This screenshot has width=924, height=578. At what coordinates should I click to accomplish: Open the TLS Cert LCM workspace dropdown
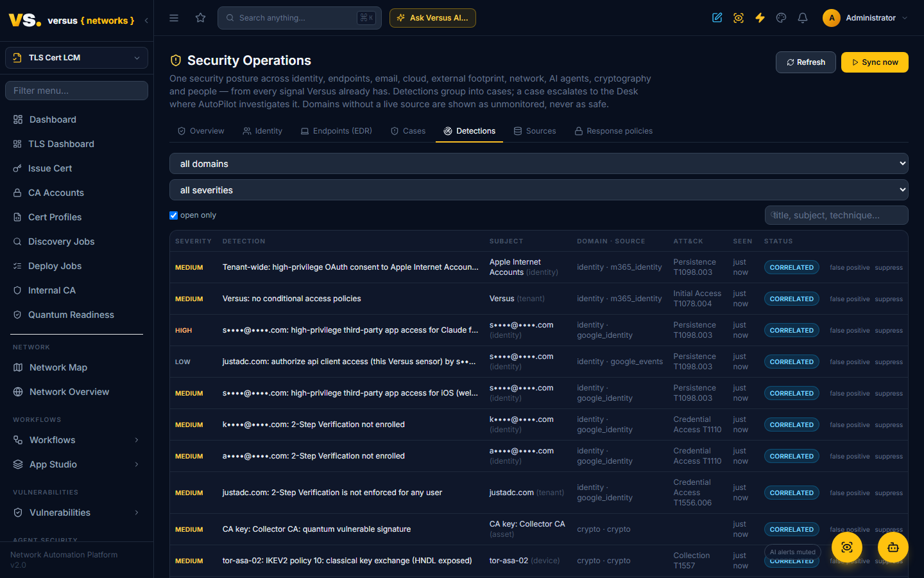click(76, 58)
